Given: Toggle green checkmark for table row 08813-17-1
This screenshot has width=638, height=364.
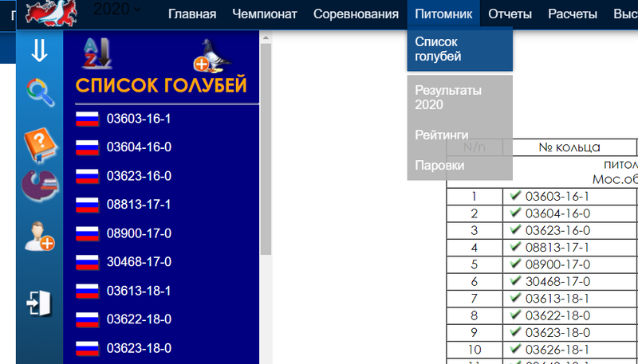Looking at the screenshot, I should point(515,247).
